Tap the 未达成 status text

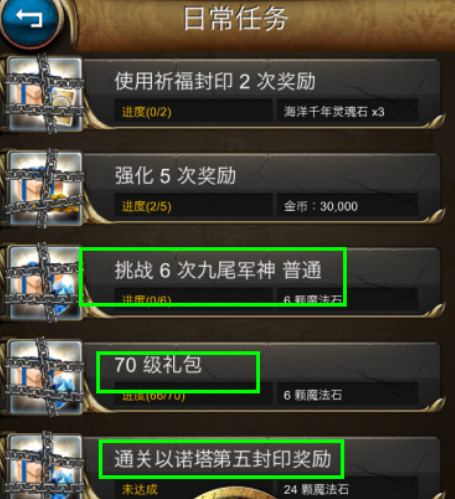click(140, 490)
